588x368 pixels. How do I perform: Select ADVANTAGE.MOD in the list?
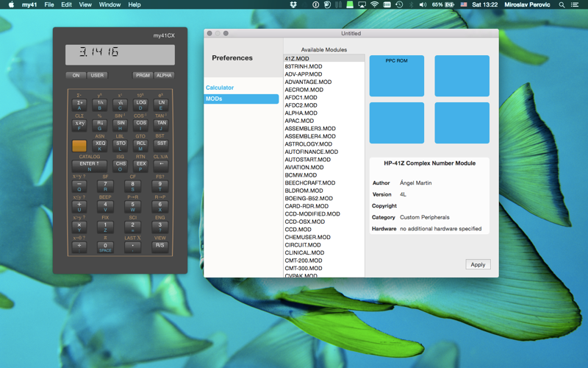(324, 82)
